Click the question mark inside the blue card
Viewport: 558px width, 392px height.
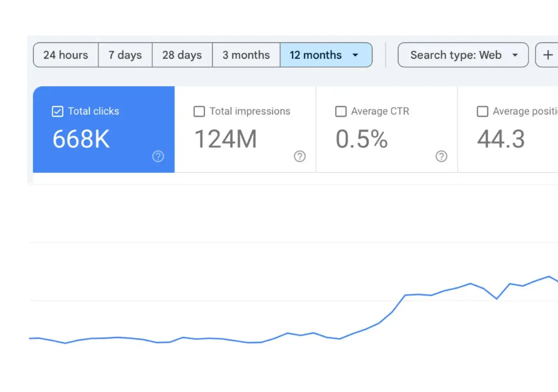click(x=158, y=156)
